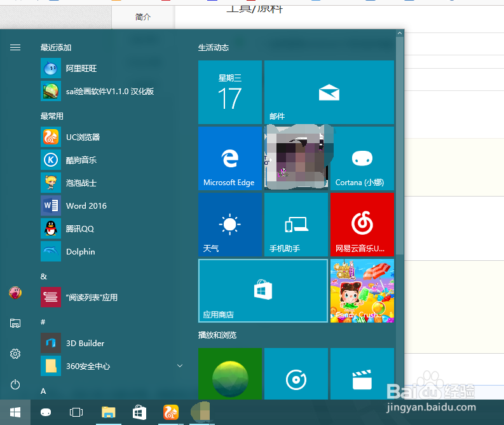This screenshot has width=504, height=425.
Task: Launch 网易云音乐 tile
Action: pos(362,225)
